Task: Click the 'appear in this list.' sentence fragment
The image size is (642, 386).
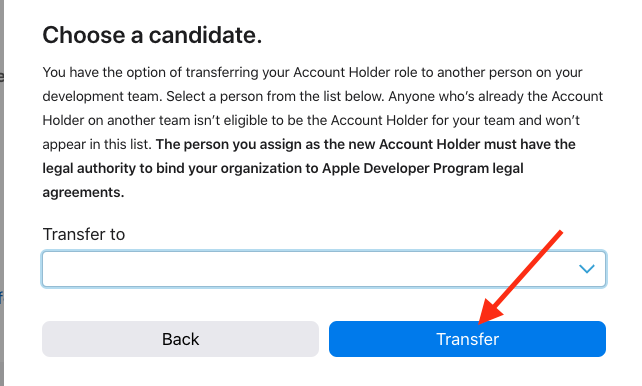Action: pos(97,144)
